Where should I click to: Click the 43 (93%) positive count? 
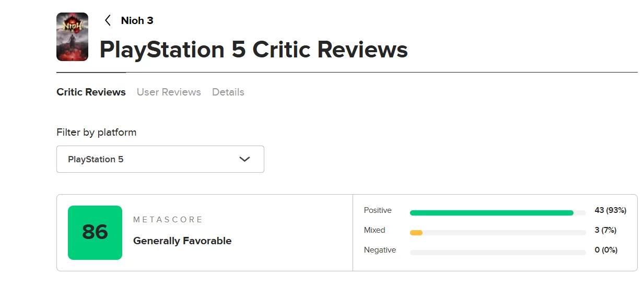click(x=610, y=210)
